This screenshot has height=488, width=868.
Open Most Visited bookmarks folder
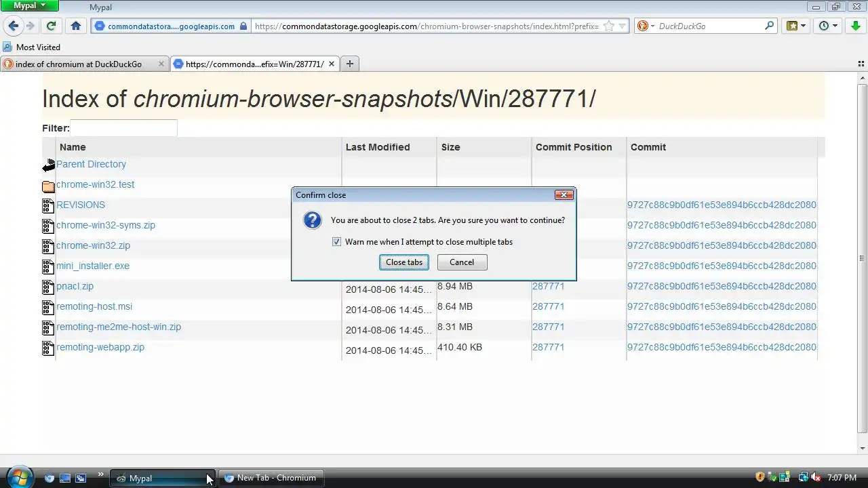point(31,47)
